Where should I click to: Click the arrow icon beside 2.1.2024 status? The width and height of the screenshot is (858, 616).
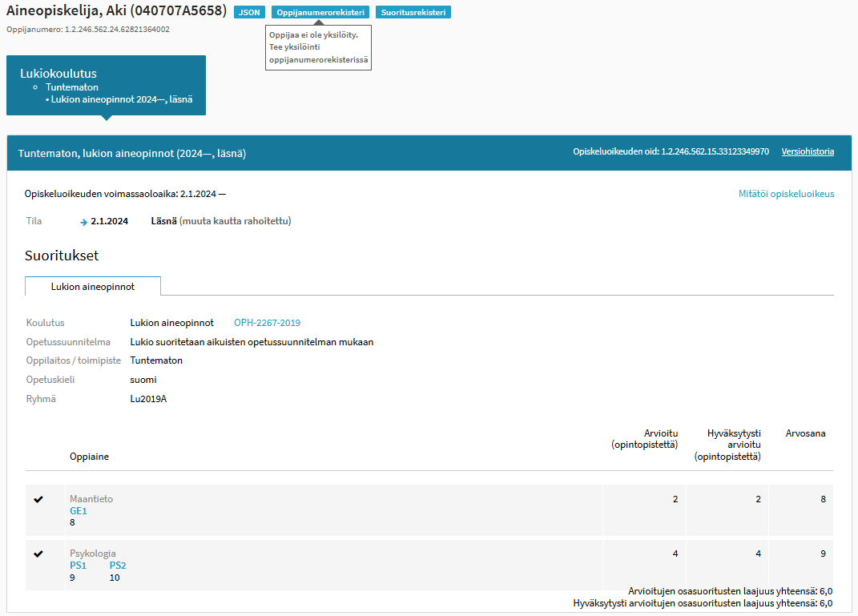tap(83, 222)
